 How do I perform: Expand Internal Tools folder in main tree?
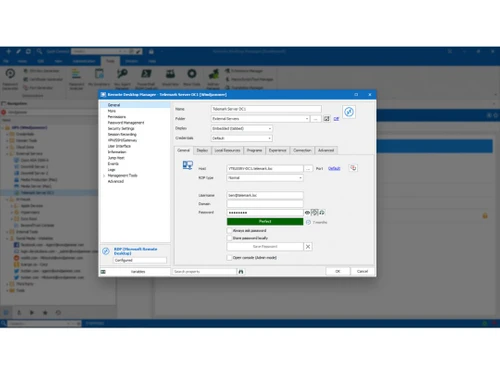(x=7, y=232)
